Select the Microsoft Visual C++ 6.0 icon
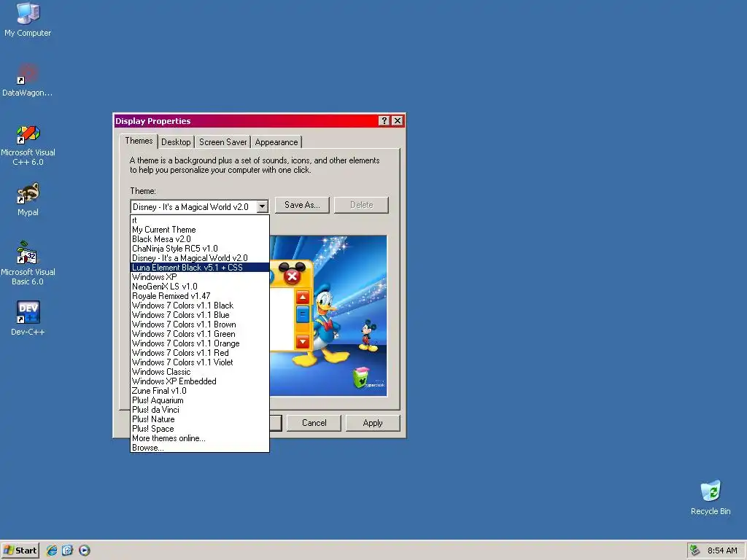Viewport: 747px width, 560px height. click(28, 145)
